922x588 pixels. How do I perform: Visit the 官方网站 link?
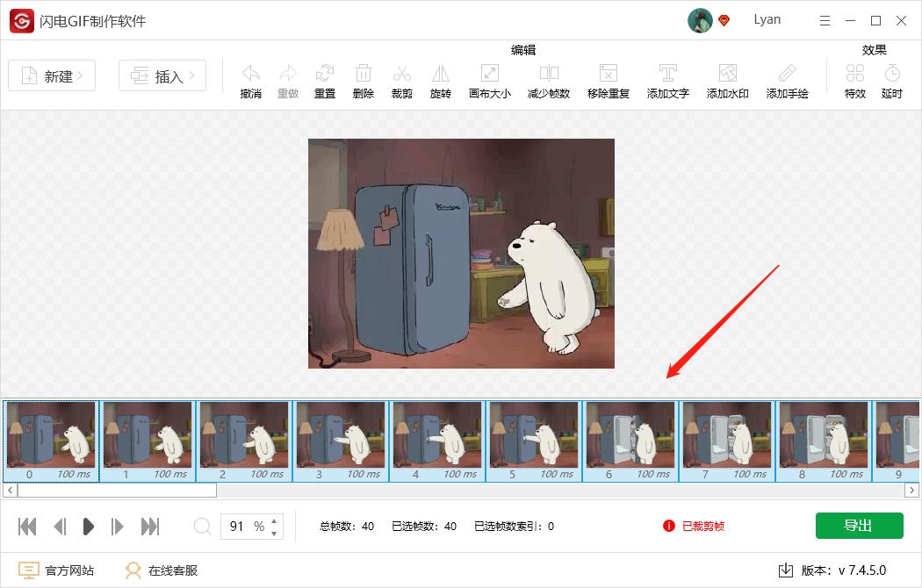click(x=56, y=570)
